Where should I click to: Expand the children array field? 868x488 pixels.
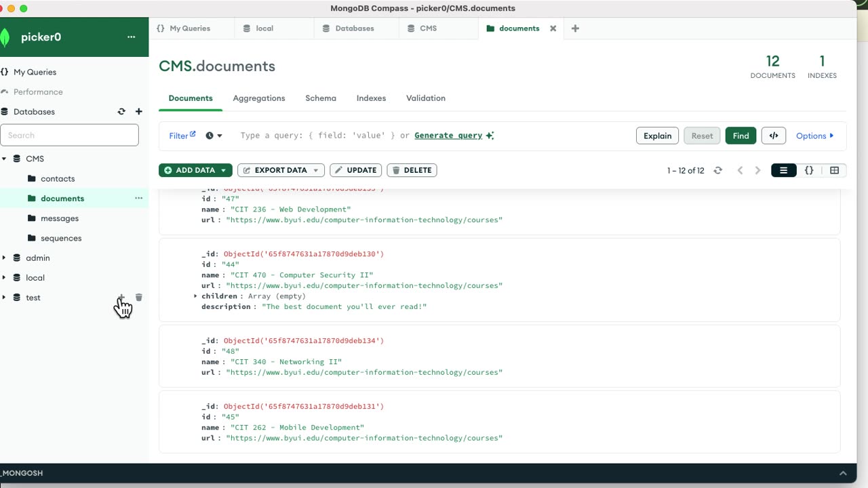point(195,296)
